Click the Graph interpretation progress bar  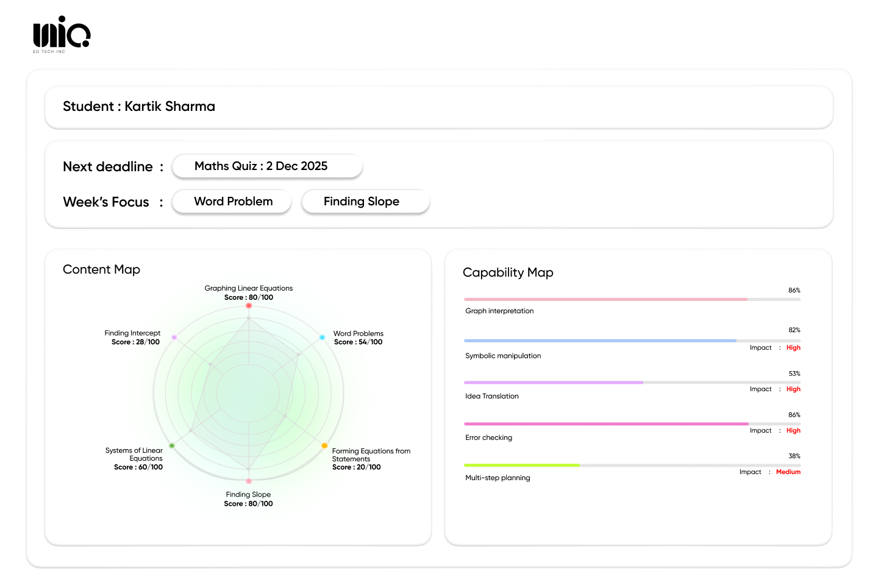coord(632,299)
